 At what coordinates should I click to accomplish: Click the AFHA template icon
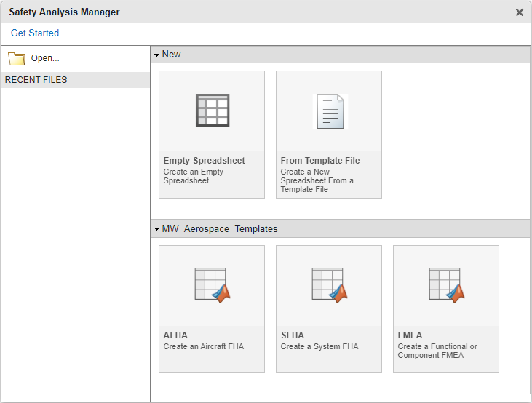pyautogui.click(x=213, y=284)
